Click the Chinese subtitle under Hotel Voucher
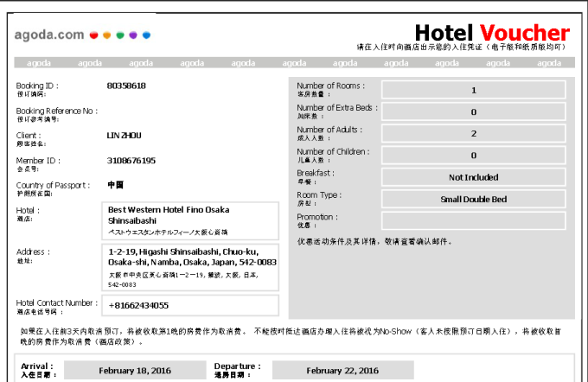The image size is (588, 382). 462,48
